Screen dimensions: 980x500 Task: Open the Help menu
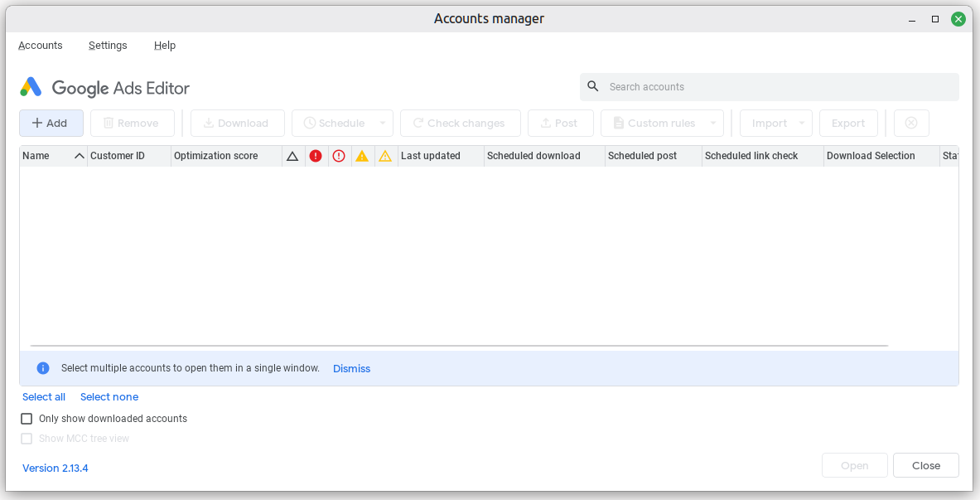click(x=164, y=45)
